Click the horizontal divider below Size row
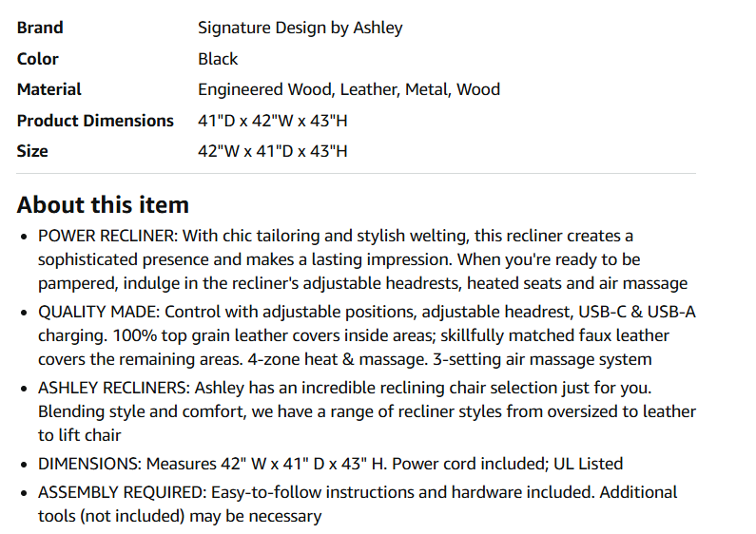Viewport: 756px width, 534px height. coord(357,173)
